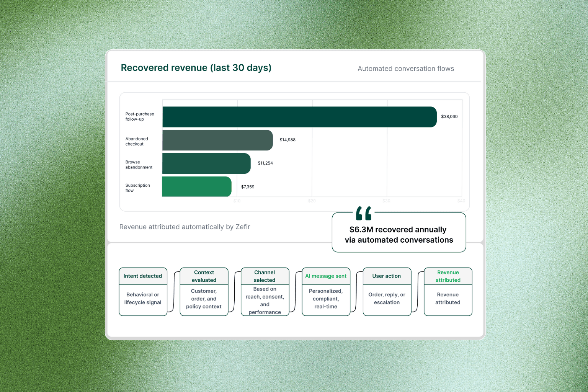
Task: Click the Subscription flow bar
Action: coord(197,186)
